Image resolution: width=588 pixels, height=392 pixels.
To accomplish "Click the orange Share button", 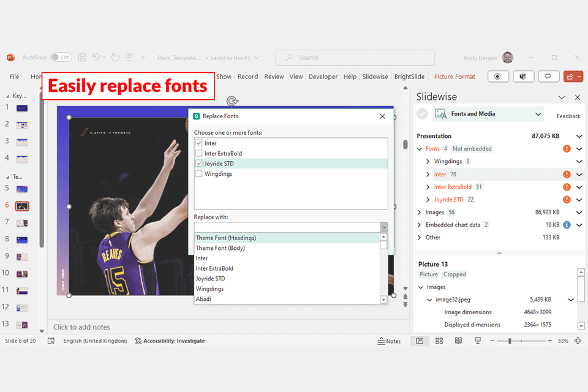I will point(573,77).
